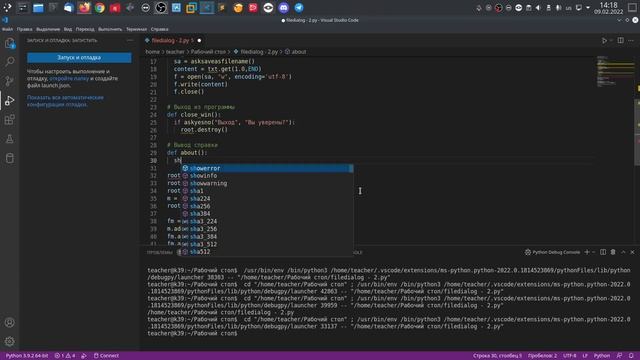Click Python 3.9.2 64-bit interpreter in status bar
Image resolution: width=640 pixels, height=360 pixels.
(x=27, y=356)
